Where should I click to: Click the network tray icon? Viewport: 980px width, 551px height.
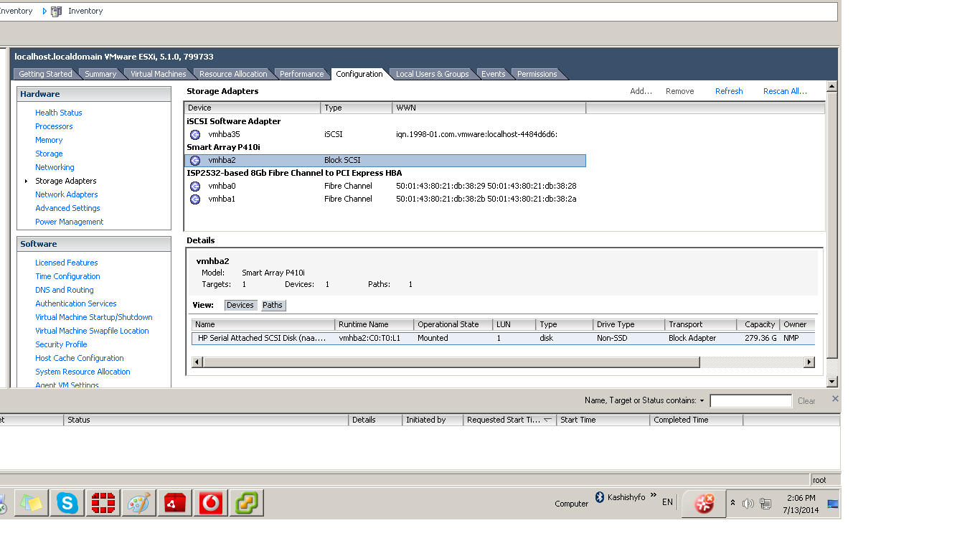(765, 504)
